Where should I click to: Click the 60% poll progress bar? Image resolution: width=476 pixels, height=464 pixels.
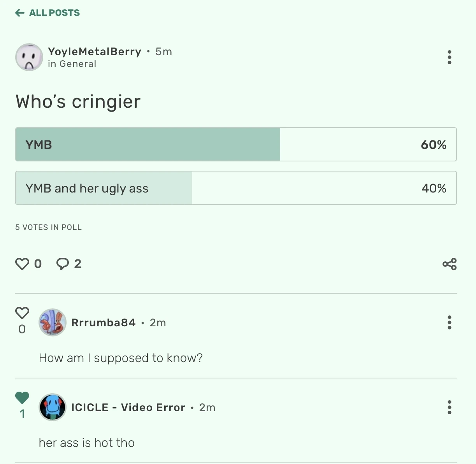[x=147, y=144]
